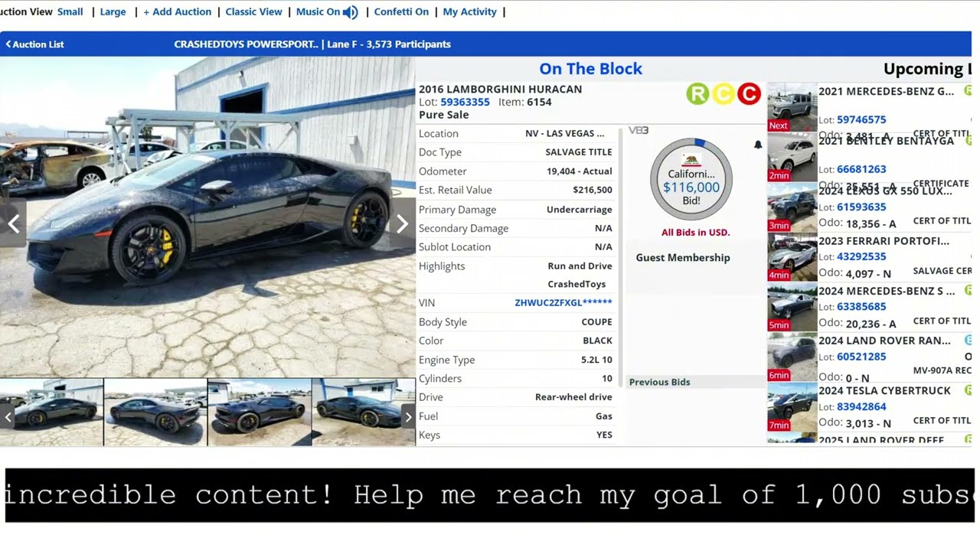Click the 2016 LAMBORGHINI HURACAN title
The width and height of the screenshot is (980, 551).
[x=500, y=89]
